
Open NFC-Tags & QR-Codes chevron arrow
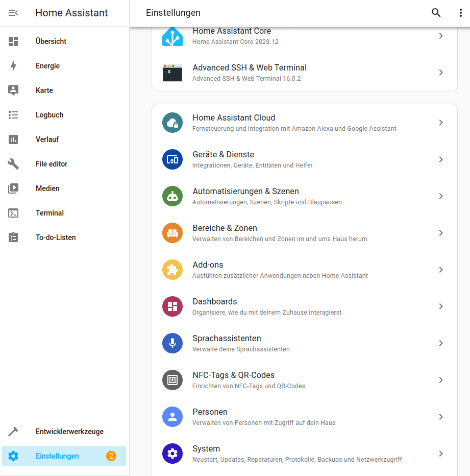pos(441,380)
